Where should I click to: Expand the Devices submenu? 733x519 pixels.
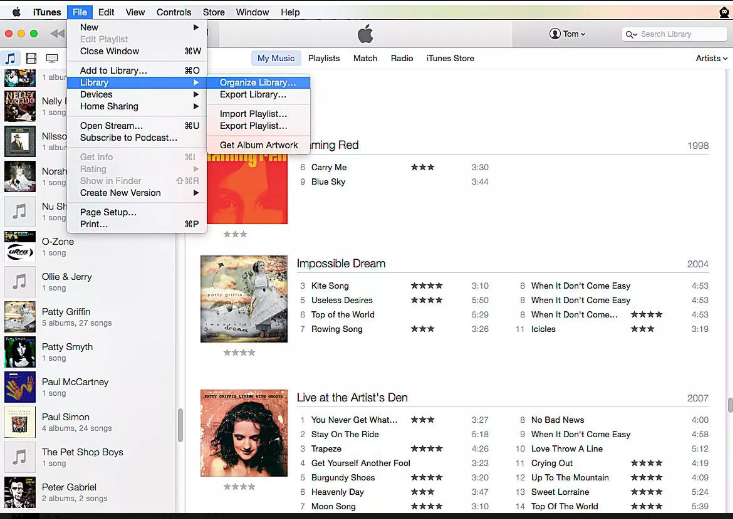[139, 94]
